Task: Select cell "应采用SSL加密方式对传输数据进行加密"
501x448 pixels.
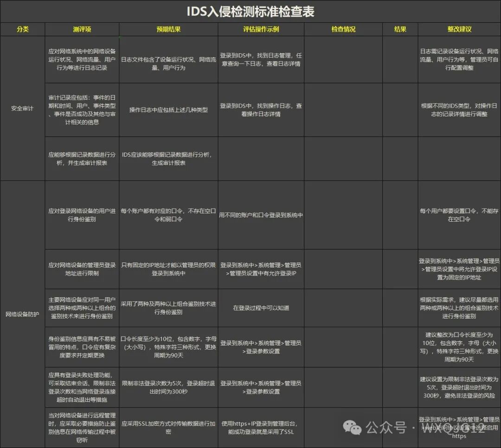Action: [x=168, y=428]
